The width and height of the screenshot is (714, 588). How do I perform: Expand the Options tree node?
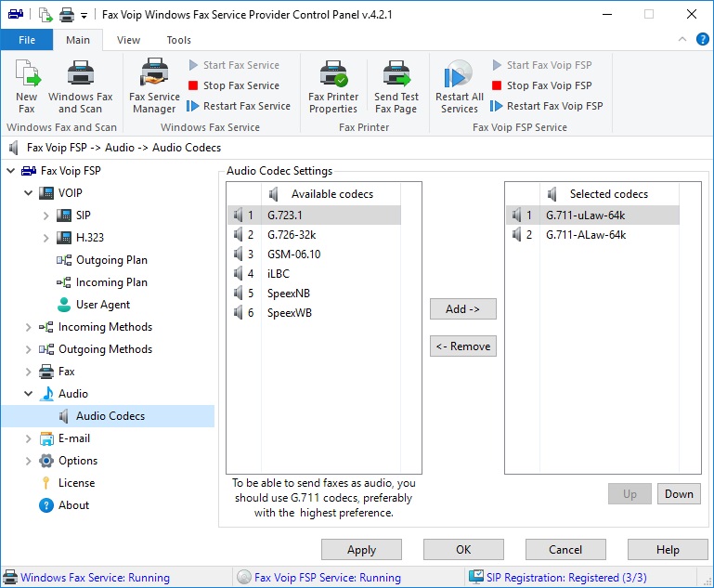tap(28, 461)
